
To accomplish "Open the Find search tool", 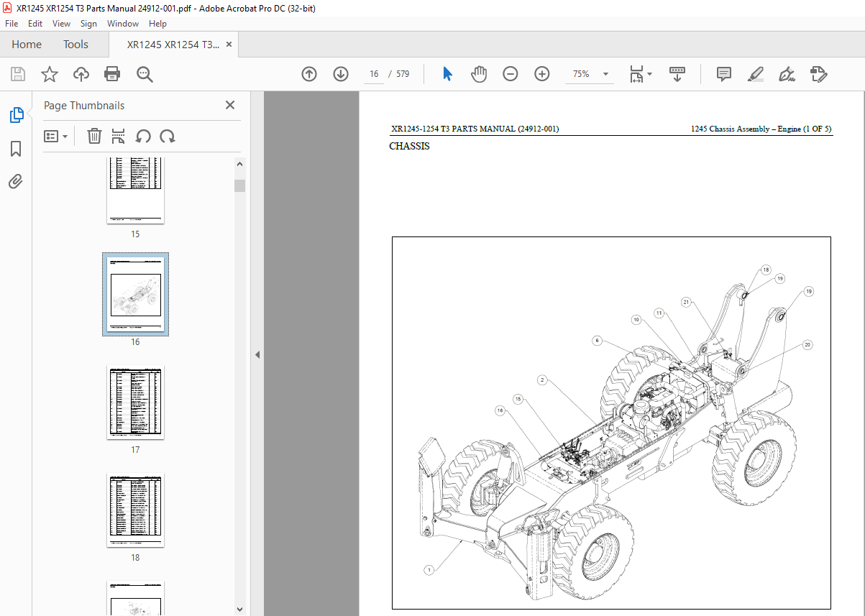I will pyautogui.click(x=145, y=73).
